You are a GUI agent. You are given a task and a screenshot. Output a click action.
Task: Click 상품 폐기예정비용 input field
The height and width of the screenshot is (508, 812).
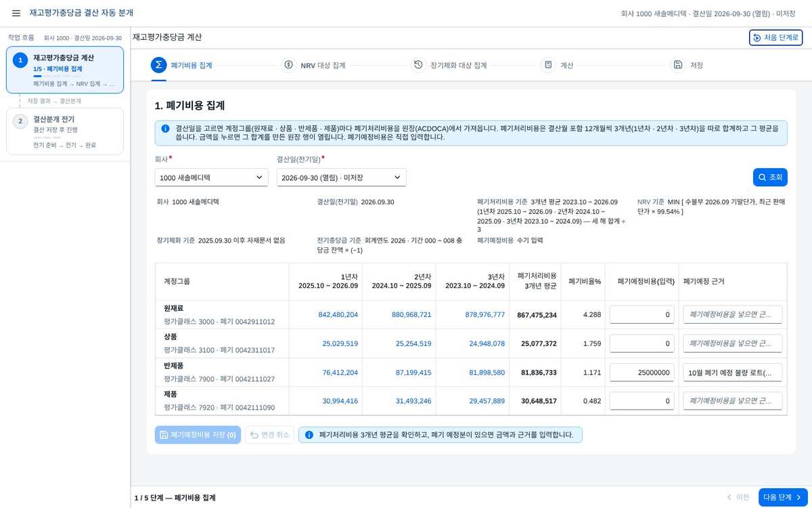641,343
